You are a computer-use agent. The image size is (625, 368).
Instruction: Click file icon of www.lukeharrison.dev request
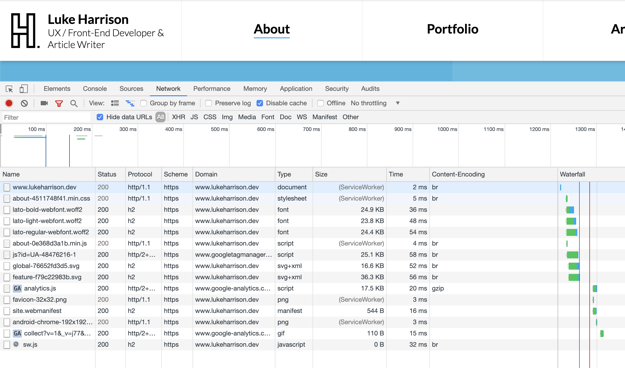pos(7,187)
